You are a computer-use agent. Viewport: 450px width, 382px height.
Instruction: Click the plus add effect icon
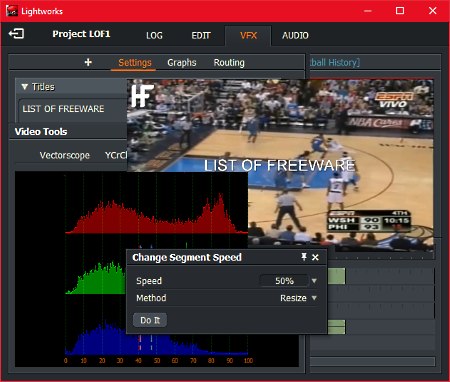88,62
